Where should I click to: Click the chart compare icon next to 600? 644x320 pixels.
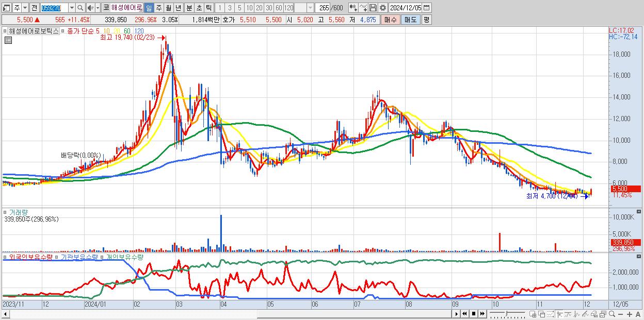pos(353,8)
